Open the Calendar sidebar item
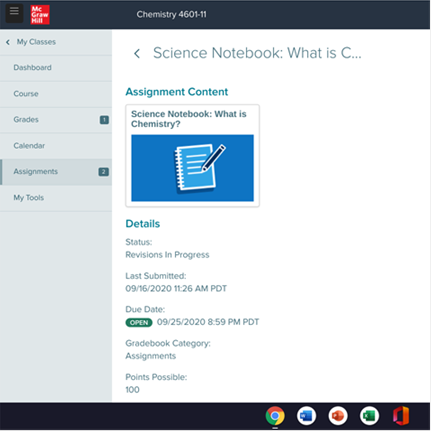 coord(56,146)
